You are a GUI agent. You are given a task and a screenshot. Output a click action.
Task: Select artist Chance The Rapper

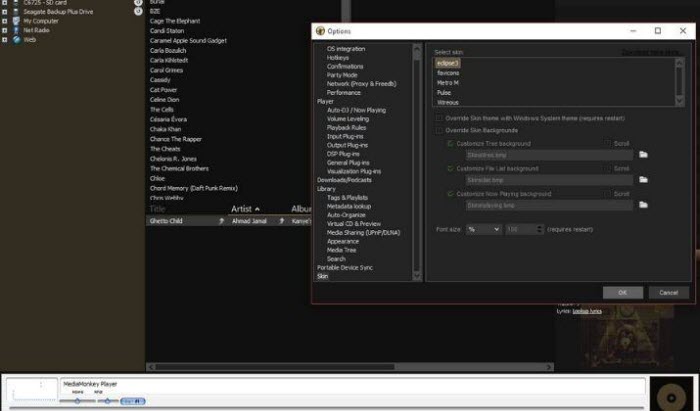tap(175, 139)
